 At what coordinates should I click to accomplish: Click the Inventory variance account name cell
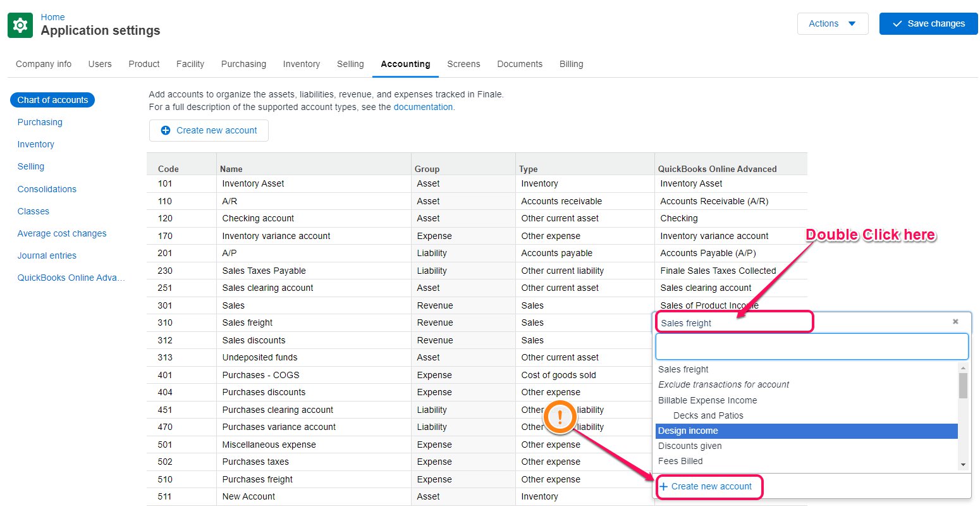click(314, 236)
